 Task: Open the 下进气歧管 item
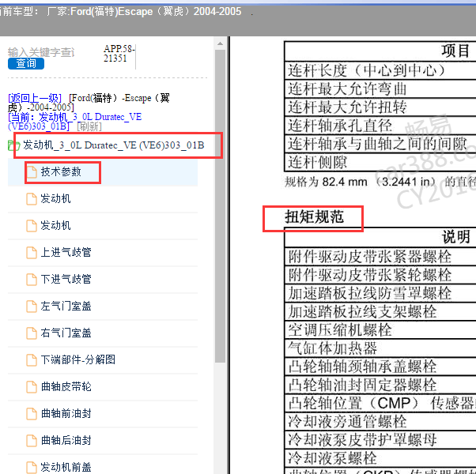coord(66,280)
